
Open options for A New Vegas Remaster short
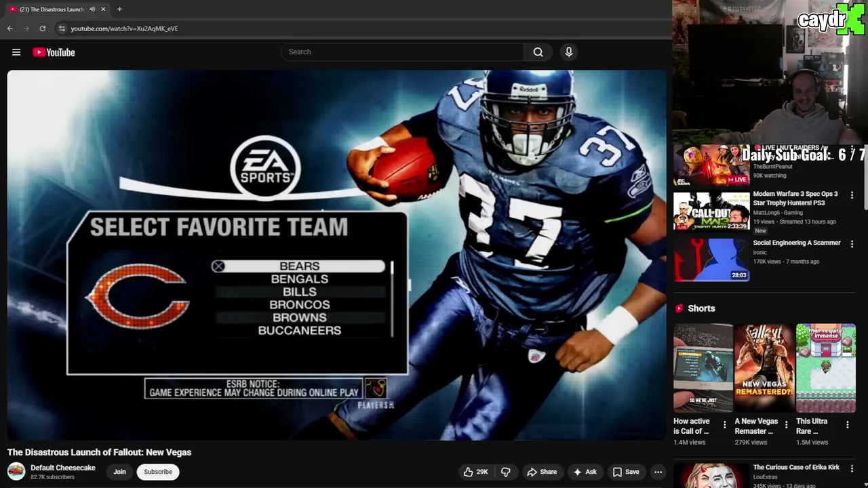pyautogui.click(x=786, y=425)
